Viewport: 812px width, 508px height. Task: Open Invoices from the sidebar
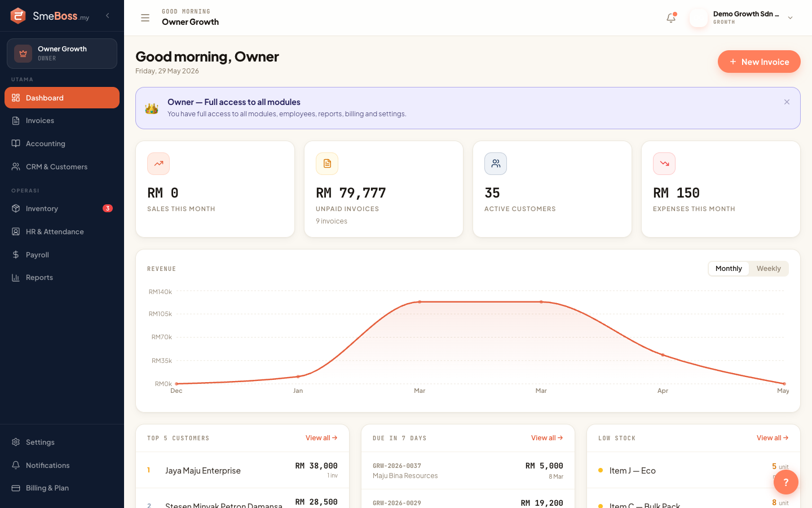pyautogui.click(x=62, y=121)
